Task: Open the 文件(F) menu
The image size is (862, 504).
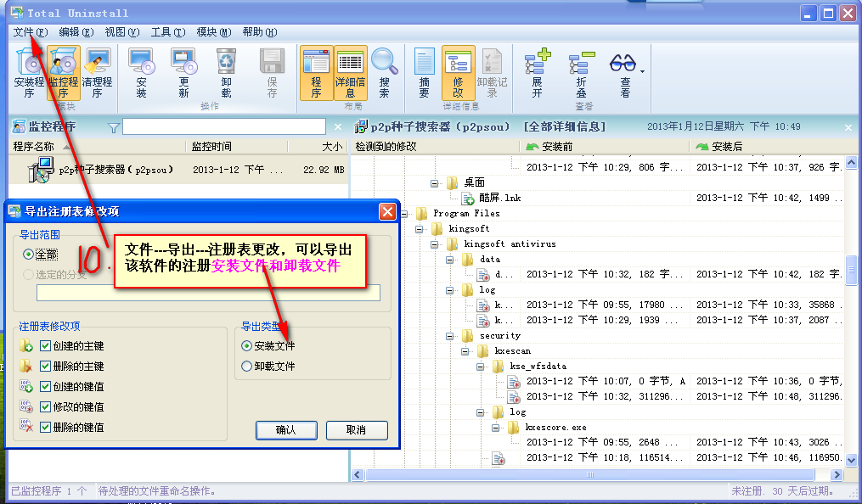Action: (31, 32)
